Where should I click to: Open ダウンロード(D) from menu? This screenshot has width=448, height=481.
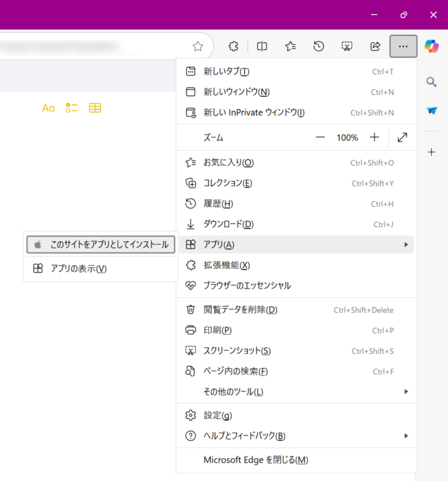click(x=296, y=224)
